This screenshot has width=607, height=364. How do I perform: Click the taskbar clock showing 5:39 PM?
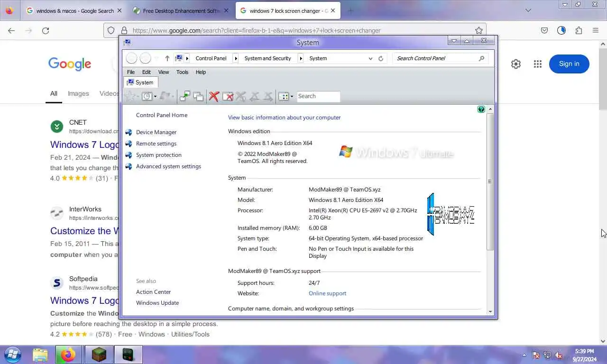584,355
